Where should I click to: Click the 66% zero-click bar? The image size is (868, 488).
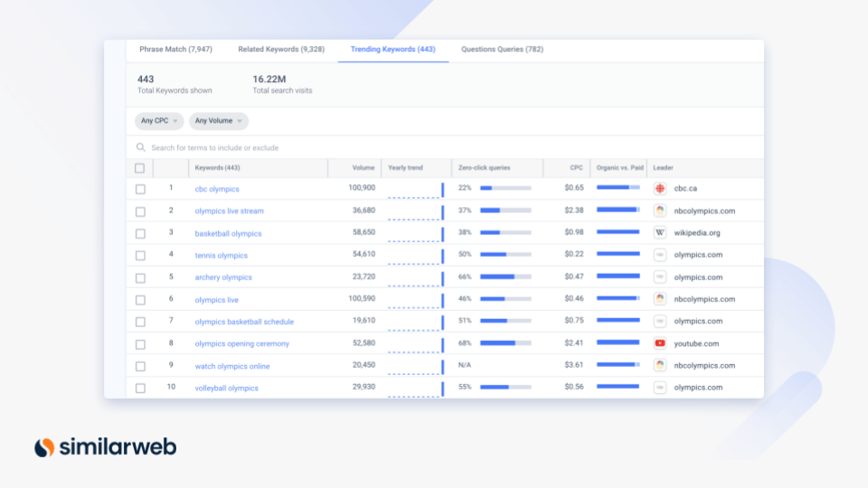(505, 277)
